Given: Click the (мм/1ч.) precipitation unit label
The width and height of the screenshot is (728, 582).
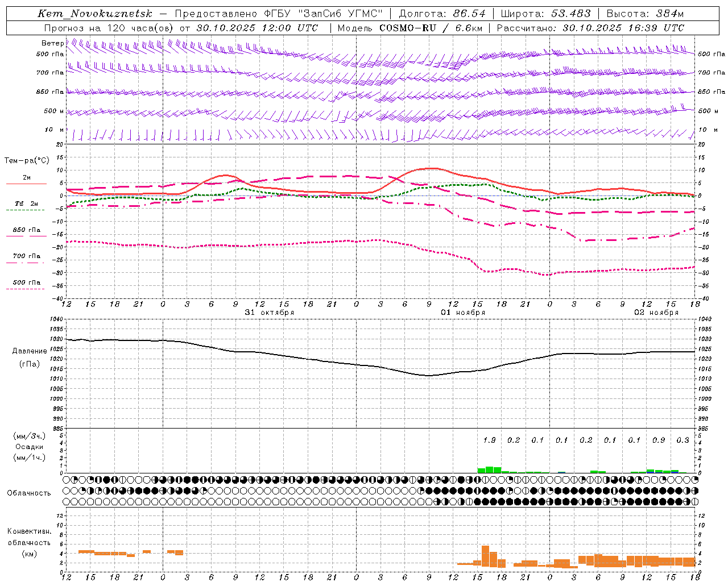Looking at the screenshot, I should [29, 457].
